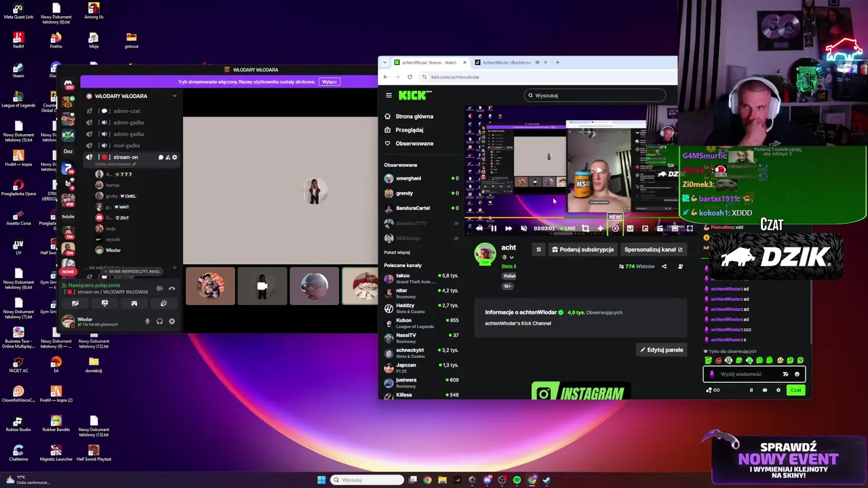
Task: Open emoji picker in Kick chat
Action: click(797, 374)
